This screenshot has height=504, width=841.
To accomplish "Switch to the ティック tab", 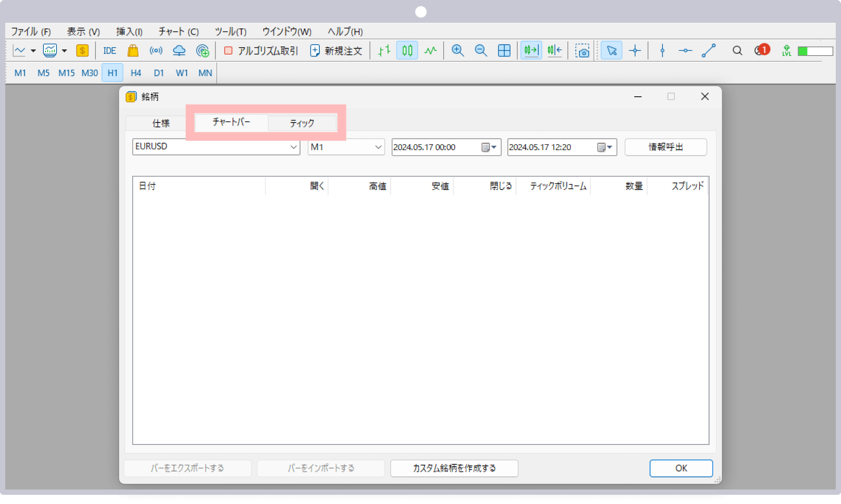I will [x=302, y=123].
